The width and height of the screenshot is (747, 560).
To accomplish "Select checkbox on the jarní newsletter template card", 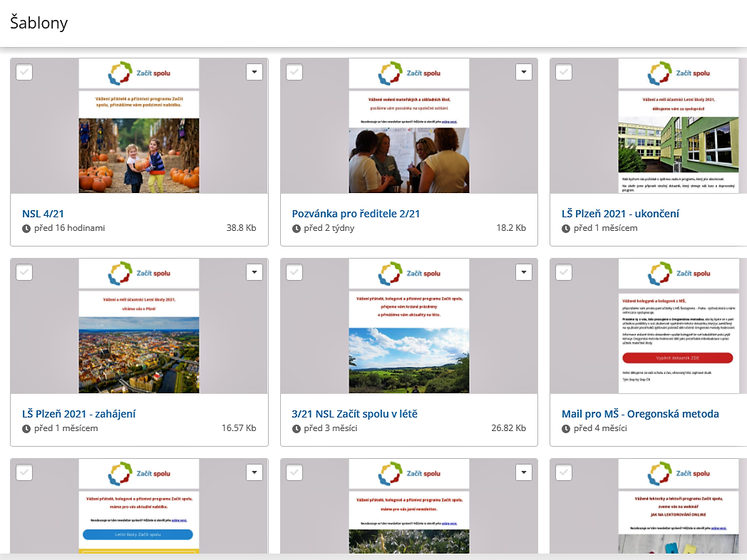I will (x=294, y=472).
